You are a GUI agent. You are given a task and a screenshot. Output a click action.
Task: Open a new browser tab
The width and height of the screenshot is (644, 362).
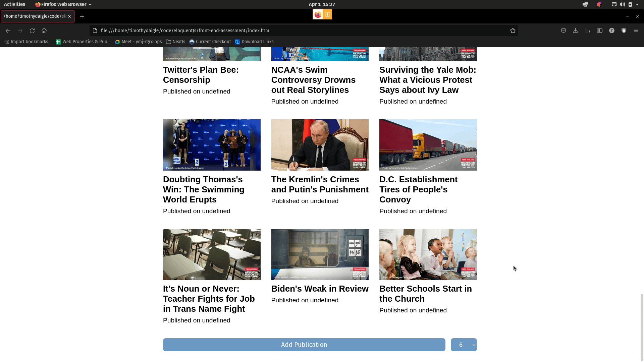point(82,16)
